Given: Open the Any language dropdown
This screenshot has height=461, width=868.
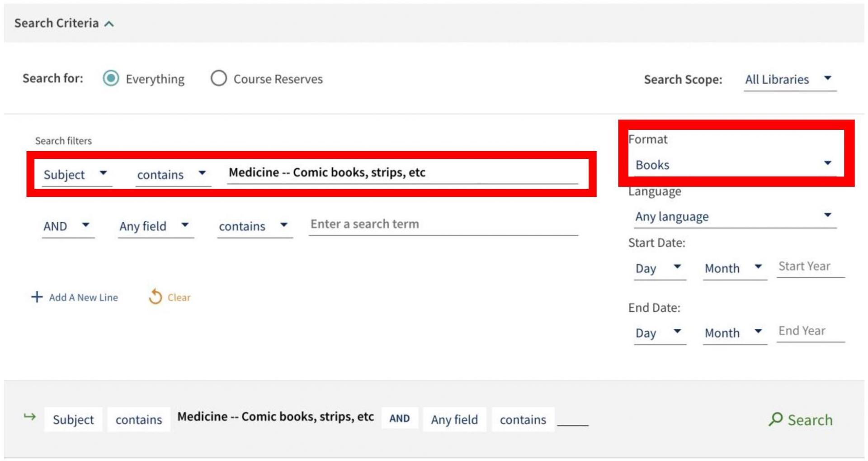Looking at the screenshot, I should tap(735, 217).
